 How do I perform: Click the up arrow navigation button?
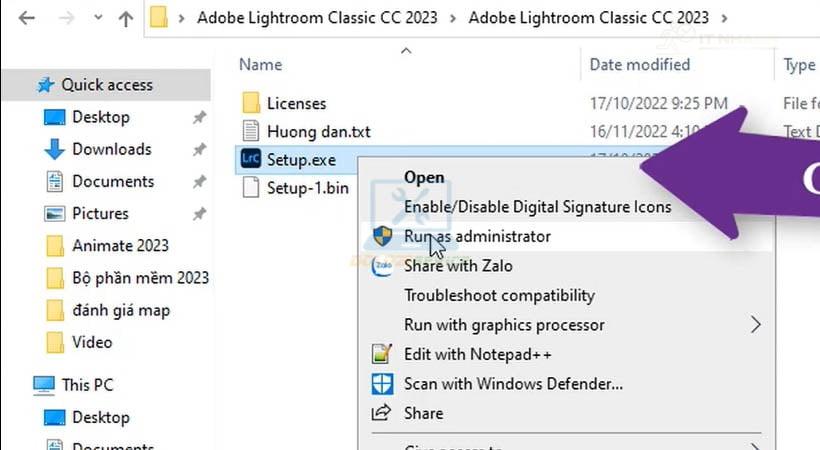pyautogui.click(x=126, y=18)
